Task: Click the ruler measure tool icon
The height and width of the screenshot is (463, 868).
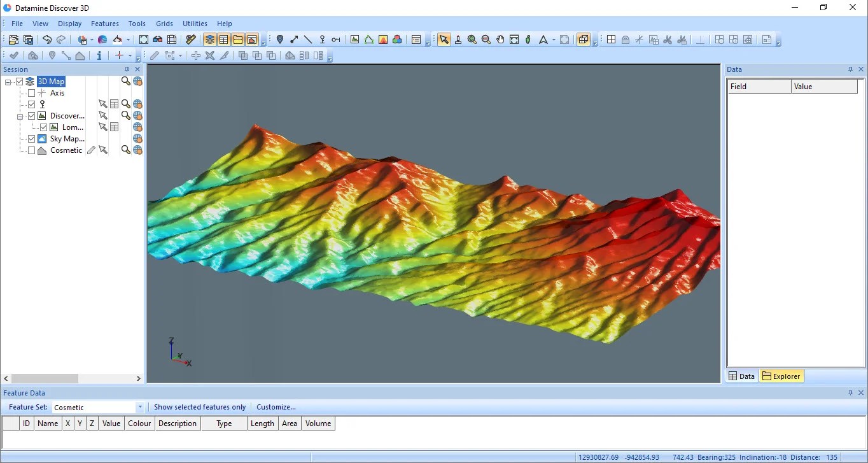Action: (x=190, y=39)
